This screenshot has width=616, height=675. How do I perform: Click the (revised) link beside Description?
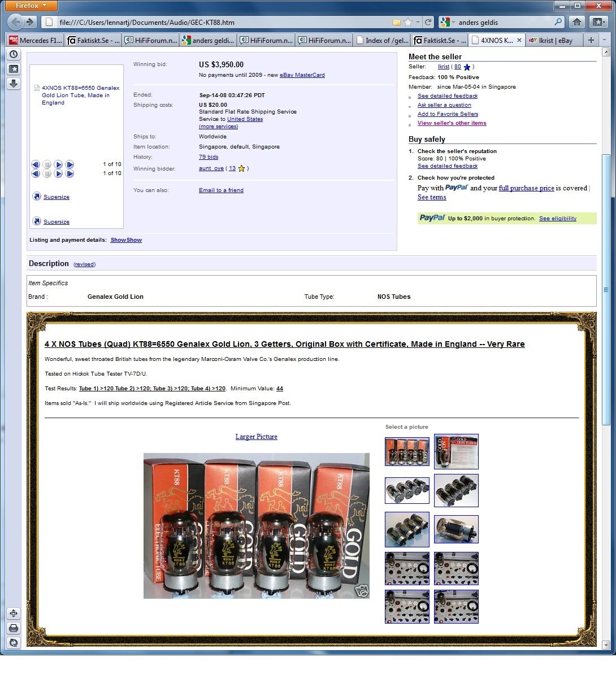pyautogui.click(x=84, y=264)
